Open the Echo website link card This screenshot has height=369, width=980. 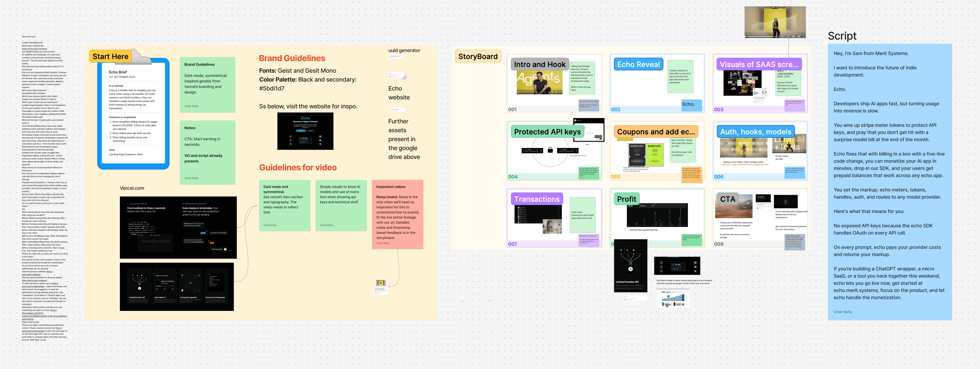tap(396, 75)
